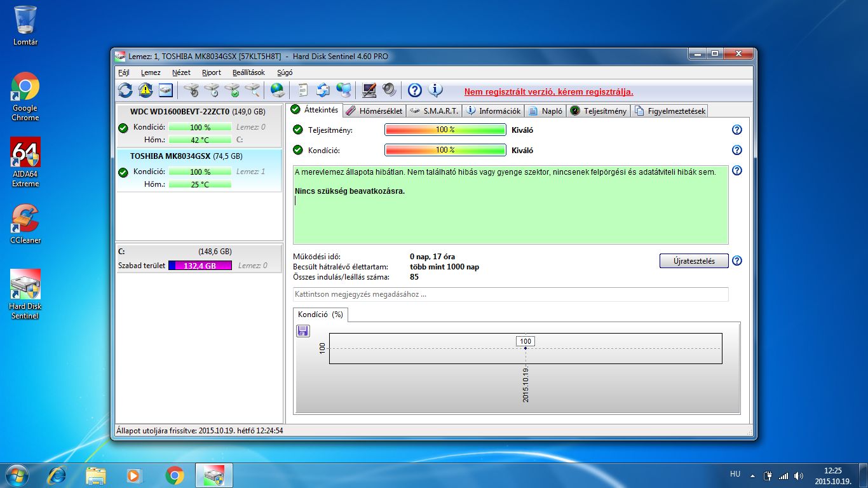Click the disk magnifier surface test icon
Screen dimensions: 868x488
tap(253, 90)
